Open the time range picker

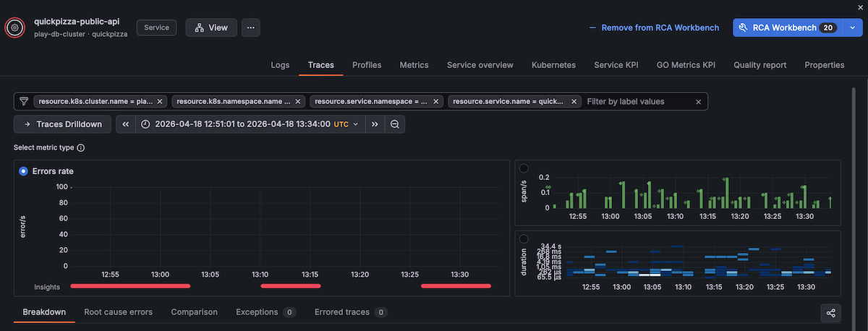pos(250,124)
